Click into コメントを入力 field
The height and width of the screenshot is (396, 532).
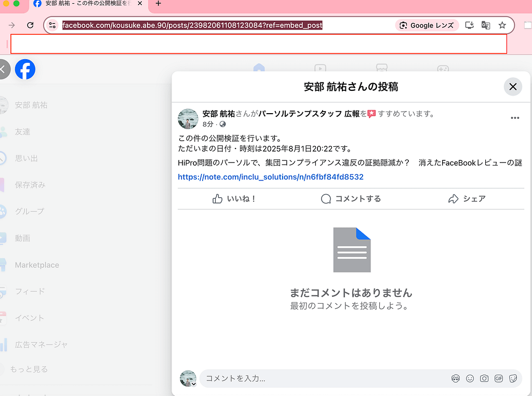coord(322,378)
